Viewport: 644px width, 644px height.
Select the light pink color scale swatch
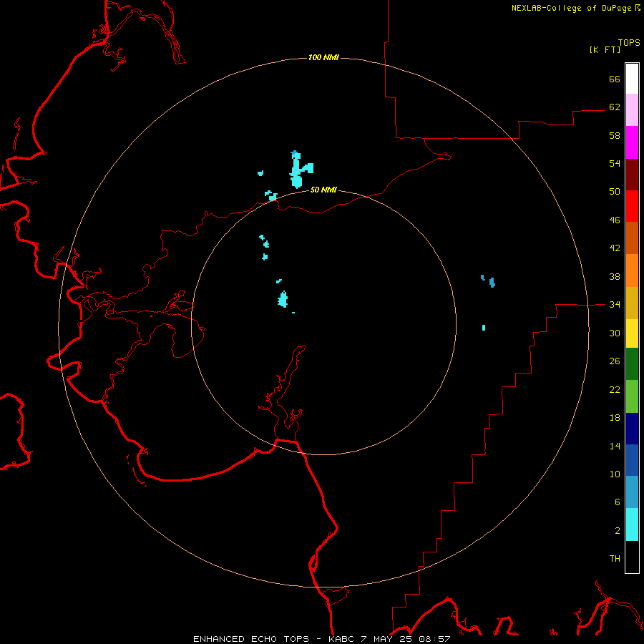click(632, 109)
